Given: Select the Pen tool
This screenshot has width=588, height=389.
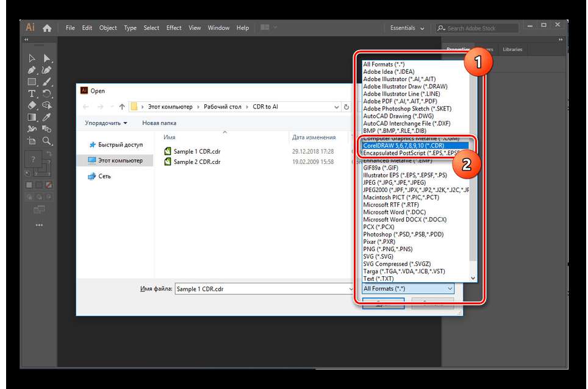Looking at the screenshot, I should tap(32, 70).
